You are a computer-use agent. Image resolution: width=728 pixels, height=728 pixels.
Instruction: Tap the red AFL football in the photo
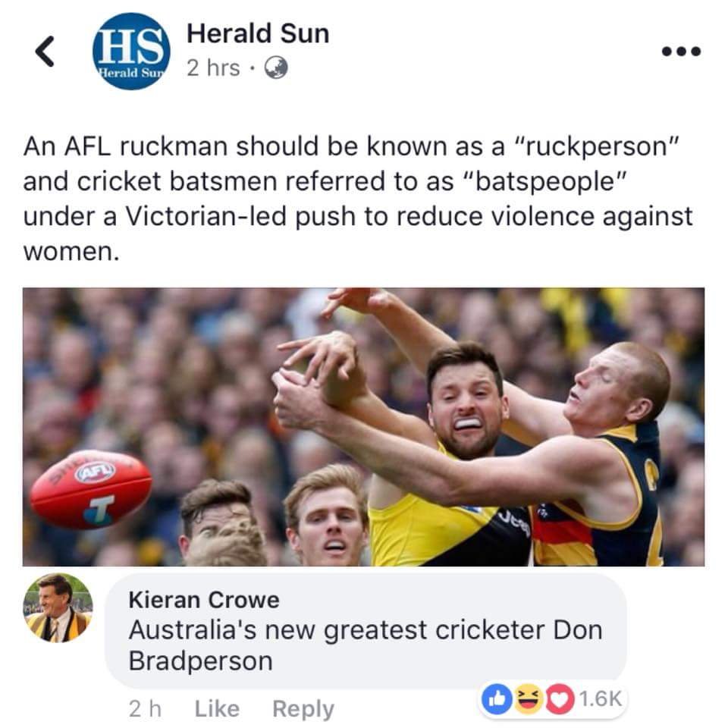[90, 489]
